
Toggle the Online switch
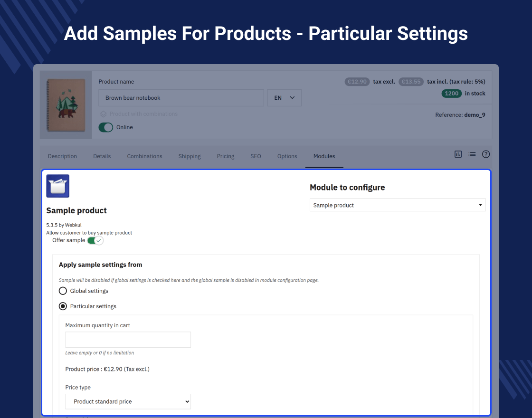(106, 127)
